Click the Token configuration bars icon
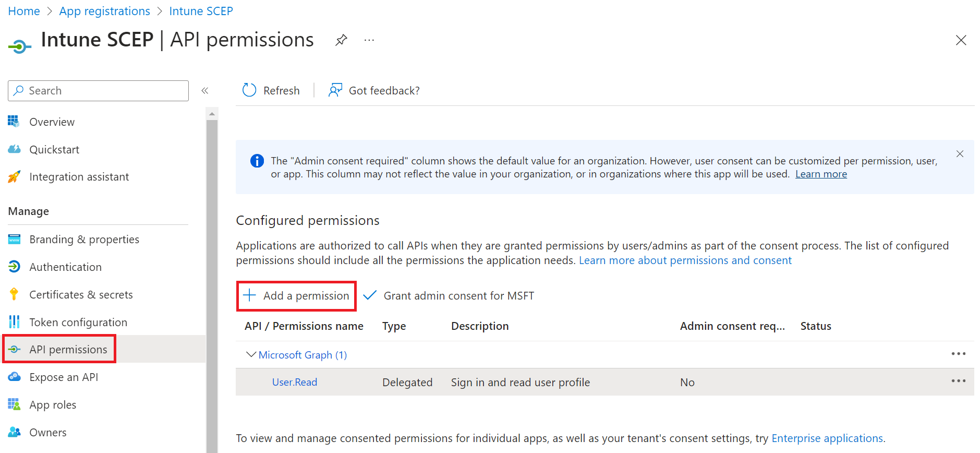This screenshot has width=980, height=453. pos(14,322)
